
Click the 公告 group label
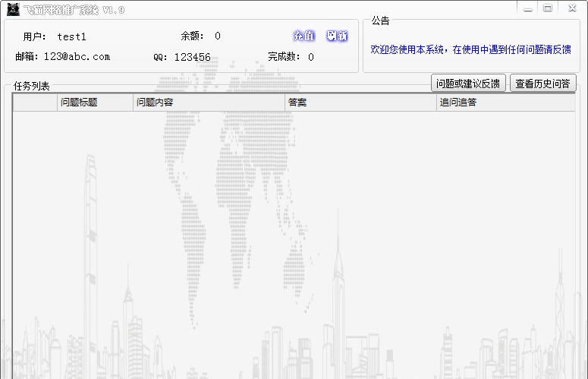380,21
